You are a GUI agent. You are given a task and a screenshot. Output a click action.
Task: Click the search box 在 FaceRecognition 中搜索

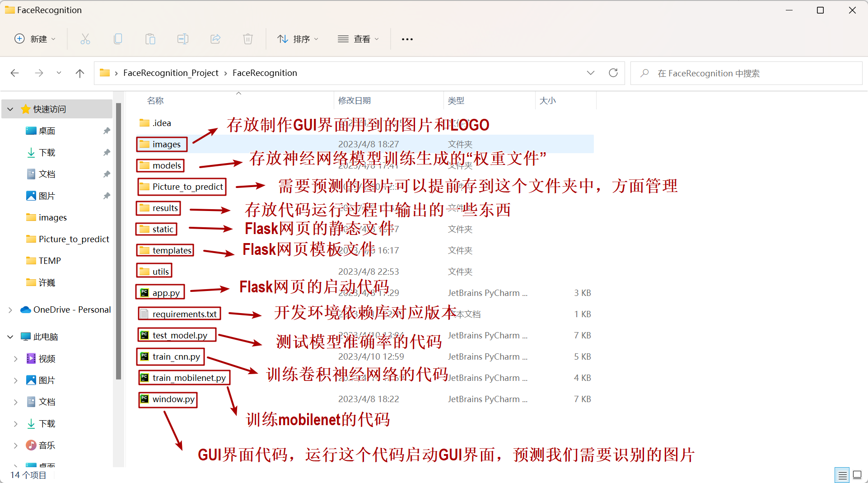747,73
